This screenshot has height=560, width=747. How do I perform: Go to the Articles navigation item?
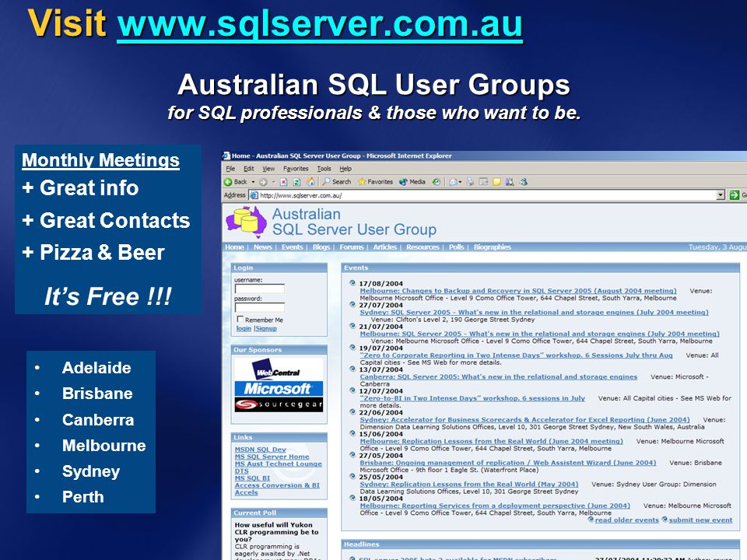[x=385, y=247]
